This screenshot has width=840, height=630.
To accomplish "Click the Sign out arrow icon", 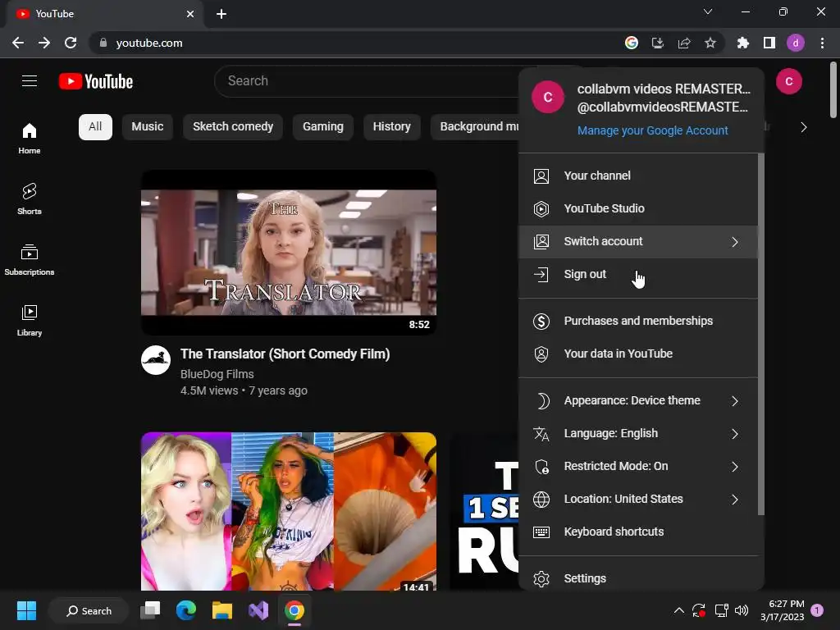I will click(541, 274).
